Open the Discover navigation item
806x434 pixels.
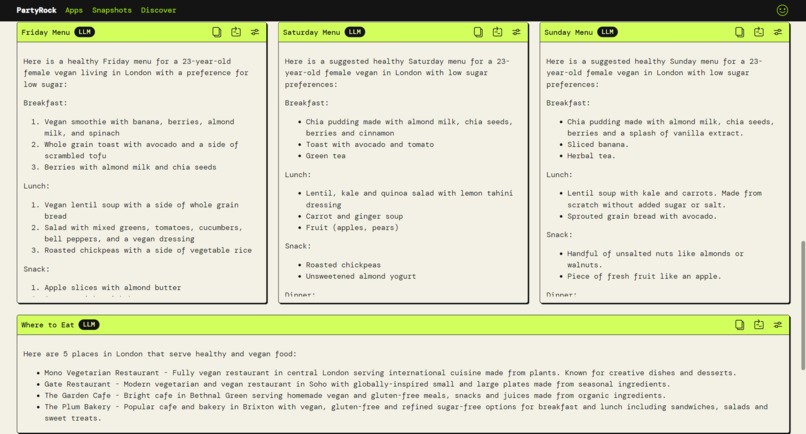coord(158,10)
